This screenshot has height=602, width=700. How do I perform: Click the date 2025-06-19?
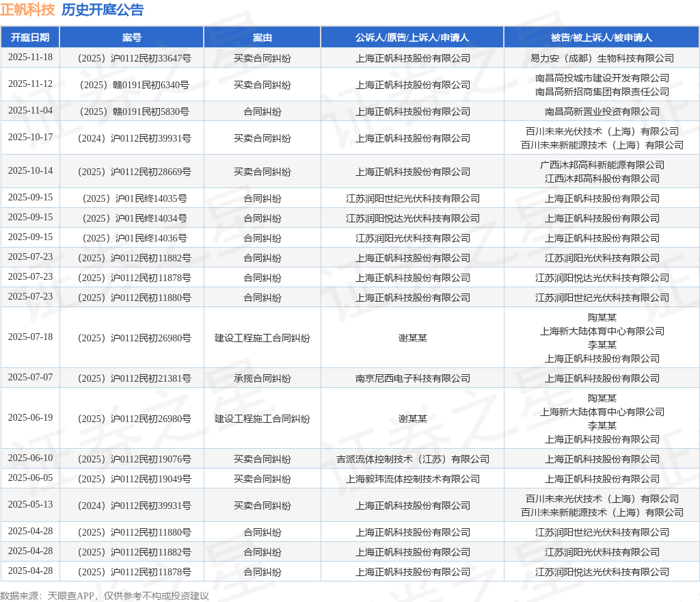coord(30,417)
